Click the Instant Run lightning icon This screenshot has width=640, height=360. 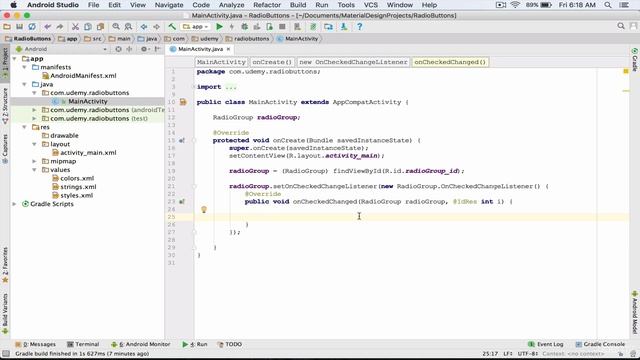point(231,27)
